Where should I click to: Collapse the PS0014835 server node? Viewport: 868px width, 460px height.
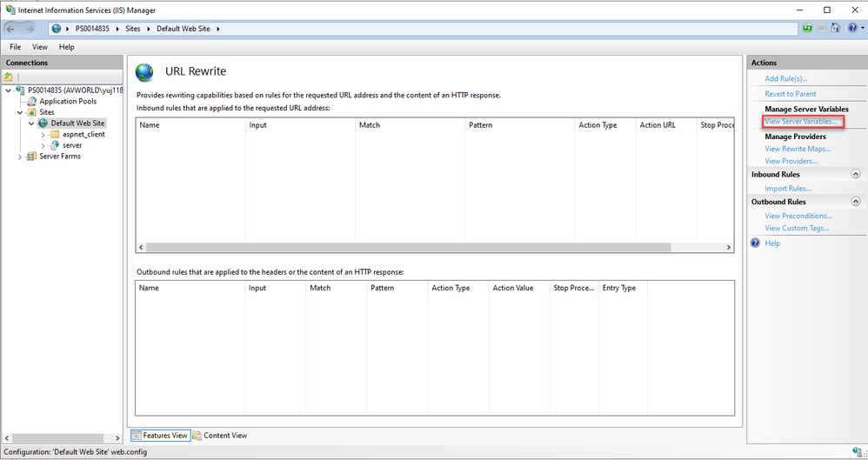[x=9, y=90]
